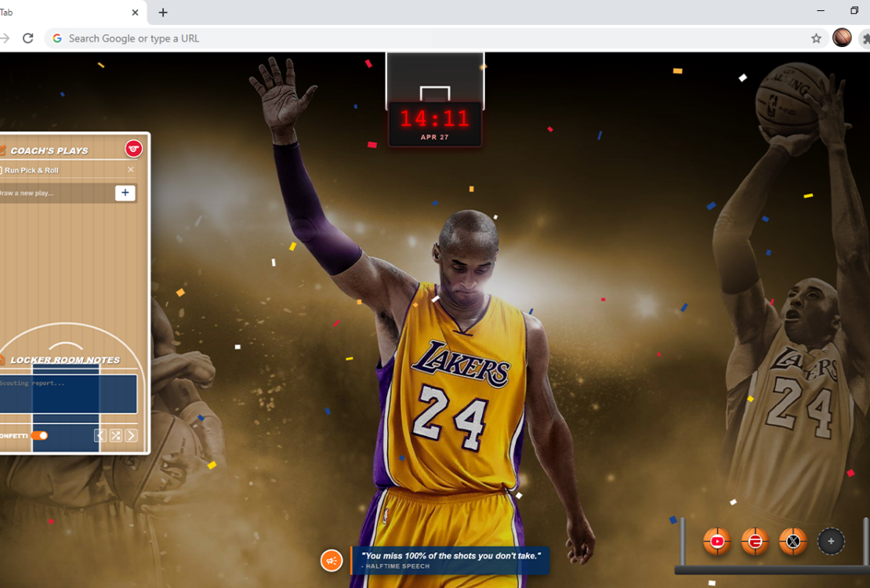The image size is (870, 588).
Task: Open the X (Twitter) basketball shortcut
Action: pos(793,541)
